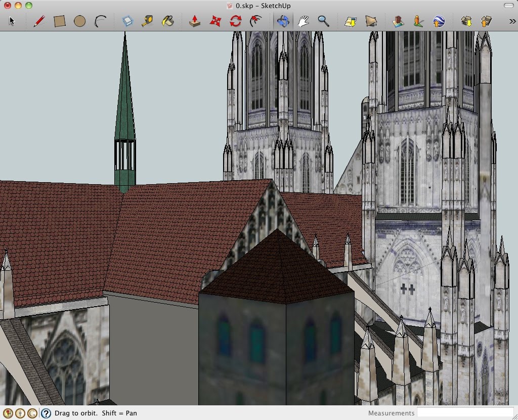Click the highlighted Orbit tool
This screenshot has height=420, width=518.
[283, 21]
